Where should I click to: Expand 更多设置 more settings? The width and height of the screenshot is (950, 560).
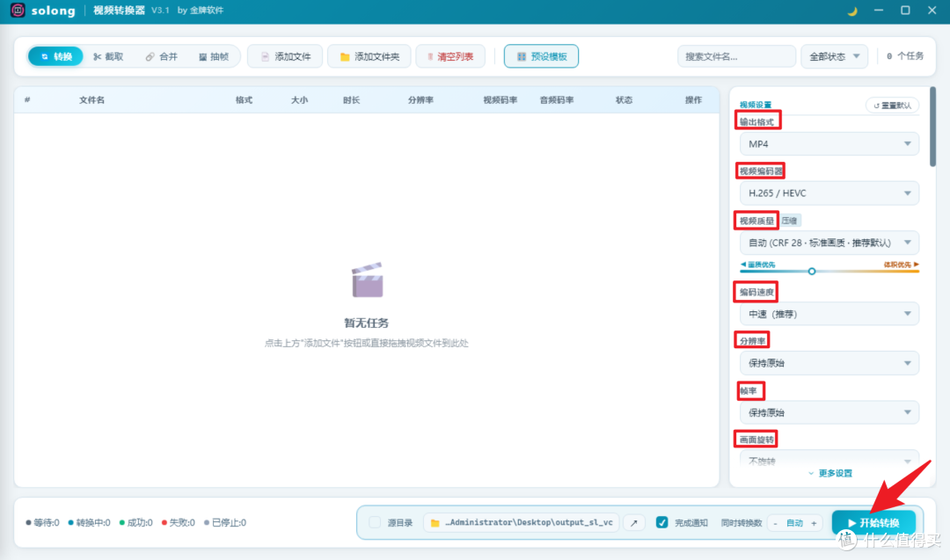pyautogui.click(x=830, y=474)
